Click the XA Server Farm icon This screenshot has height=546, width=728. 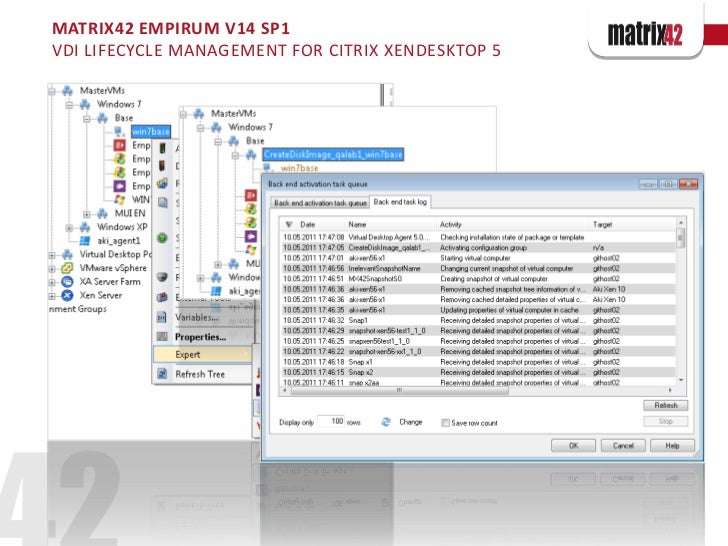coord(68,281)
